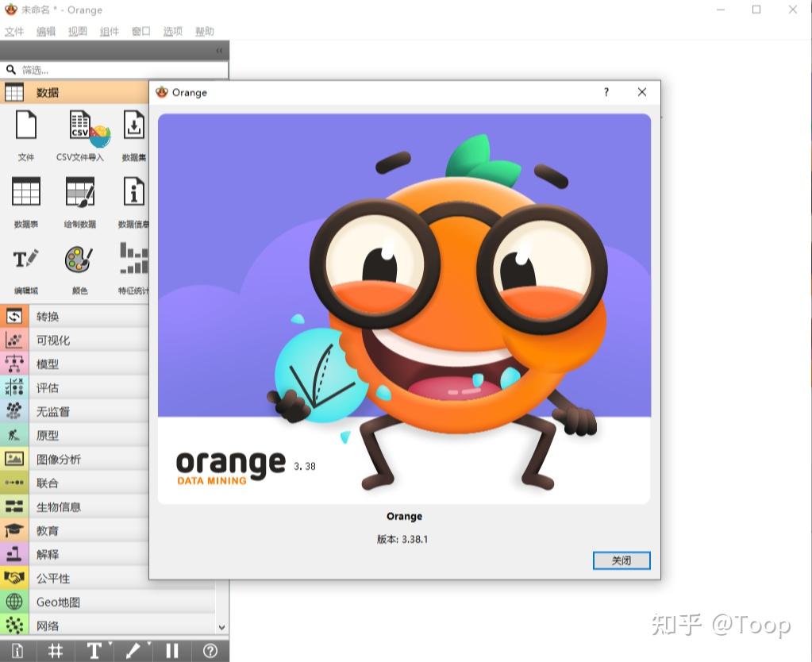Open help via the ? icon bottom toolbar
Viewport: 812px width, 662px height.
[210, 650]
